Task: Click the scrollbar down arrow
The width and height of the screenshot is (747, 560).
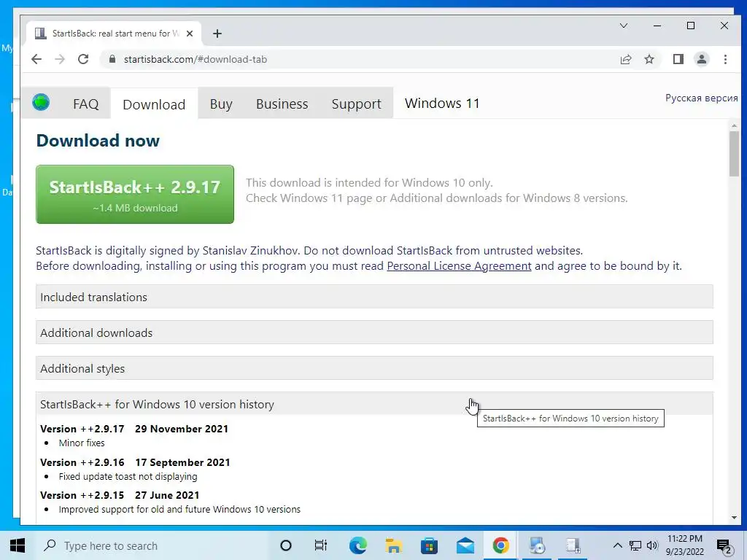Action: 734,518
